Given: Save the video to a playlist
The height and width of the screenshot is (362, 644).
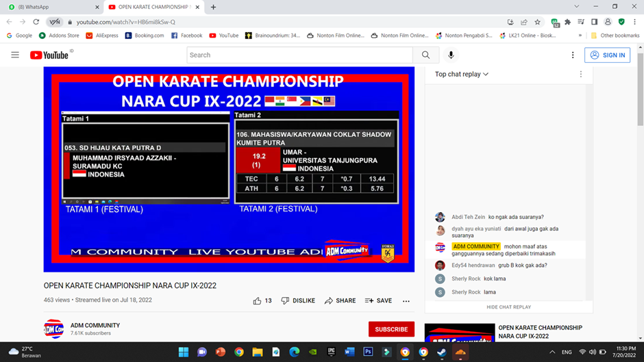Looking at the screenshot, I should tap(378, 300).
